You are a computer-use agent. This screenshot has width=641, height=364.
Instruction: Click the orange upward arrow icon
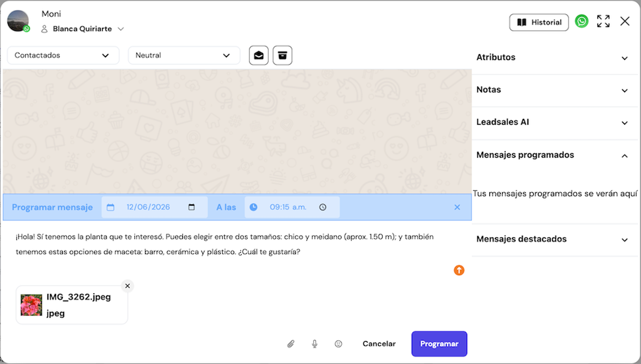click(459, 270)
